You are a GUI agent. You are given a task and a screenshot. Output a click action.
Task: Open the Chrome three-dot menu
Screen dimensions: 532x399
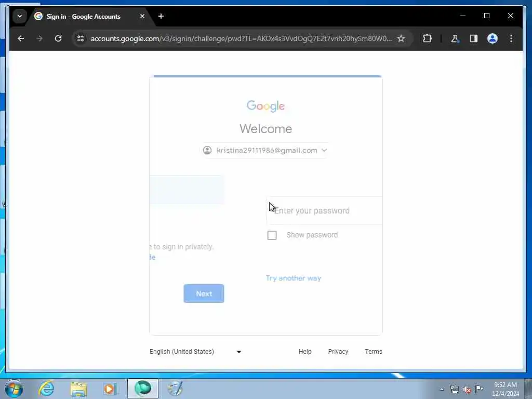511,38
